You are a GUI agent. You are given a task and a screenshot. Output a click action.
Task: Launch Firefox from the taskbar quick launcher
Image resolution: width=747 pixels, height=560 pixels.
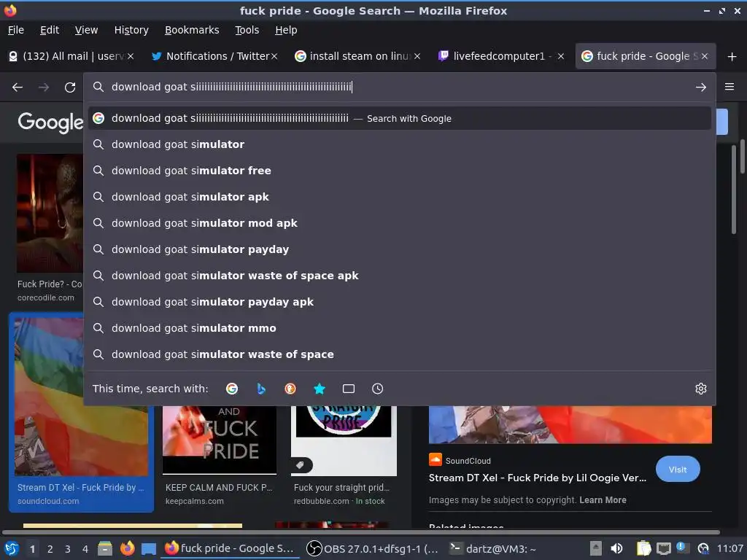(x=127, y=548)
